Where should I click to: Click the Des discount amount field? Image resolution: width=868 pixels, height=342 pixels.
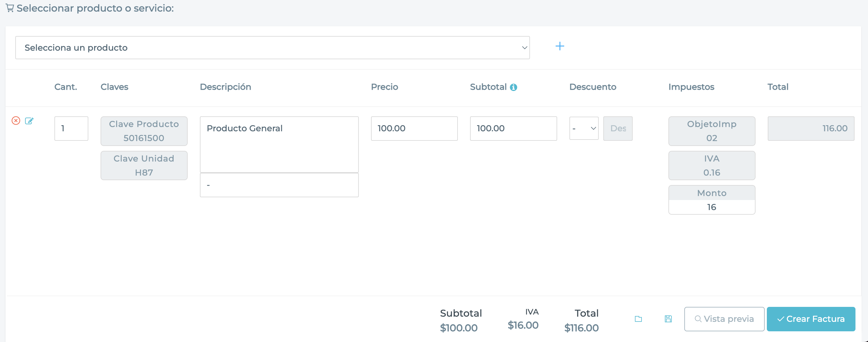tap(618, 128)
